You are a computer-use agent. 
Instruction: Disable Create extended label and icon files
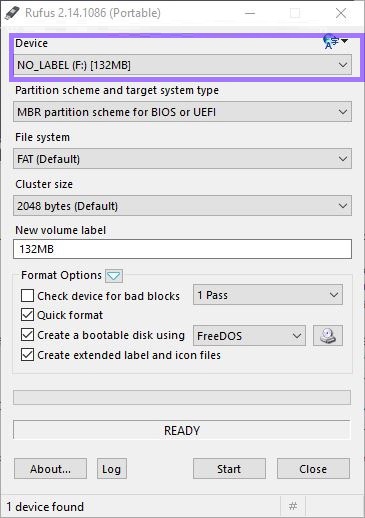(27, 355)
